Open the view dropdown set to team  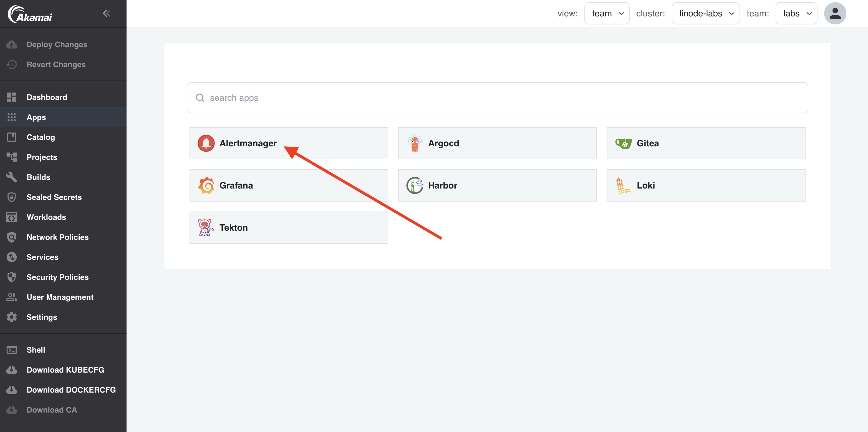coord(607,14)
